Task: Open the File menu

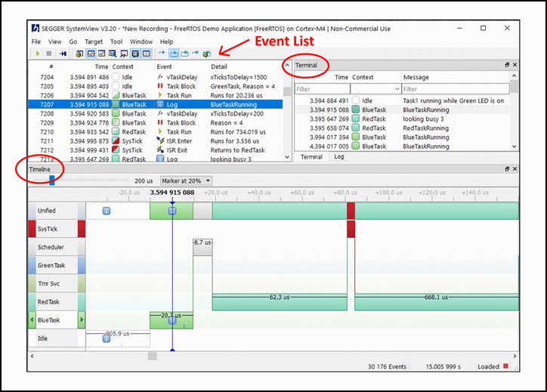Action: [x=36, y=42]
